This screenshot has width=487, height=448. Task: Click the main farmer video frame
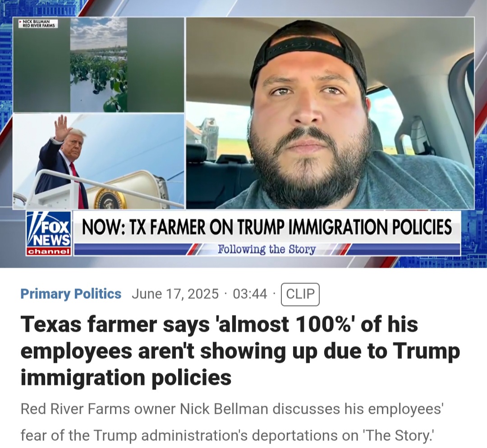pyautogui.click(x=330, y=113)
